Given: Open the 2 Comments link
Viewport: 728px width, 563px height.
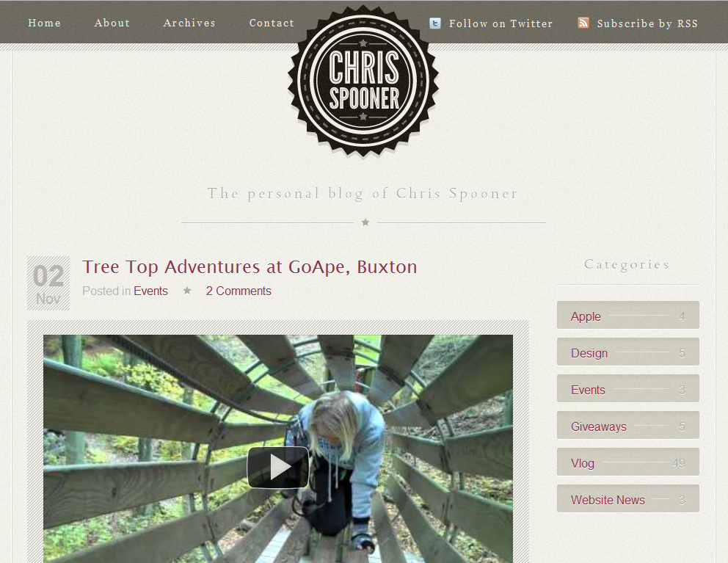Looking at the screenshot, I should [x=239, y=291].
